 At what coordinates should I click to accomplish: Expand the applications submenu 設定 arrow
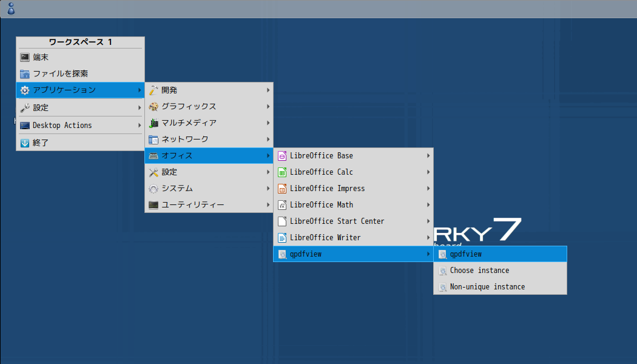(268, 172)
